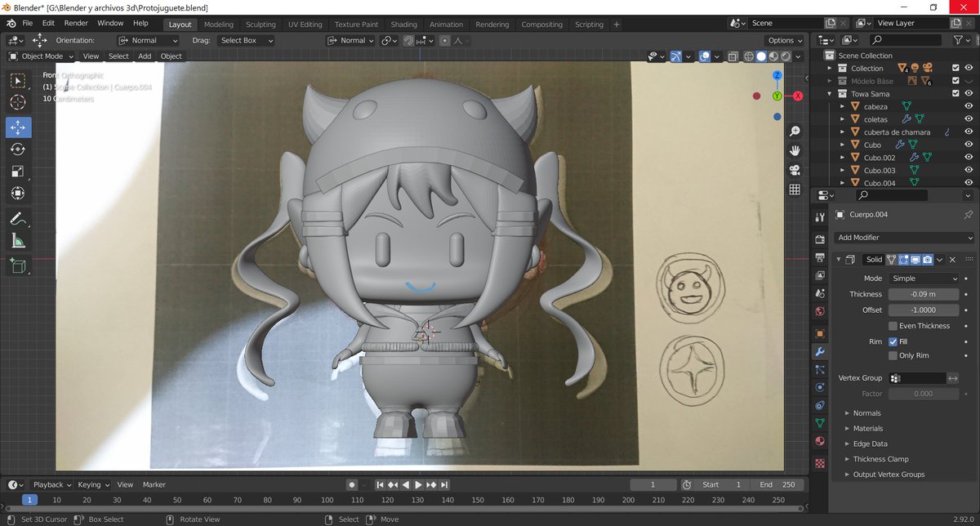Switch to the Shading workspace tab
The image size is (980, 526).
point(403,25)
